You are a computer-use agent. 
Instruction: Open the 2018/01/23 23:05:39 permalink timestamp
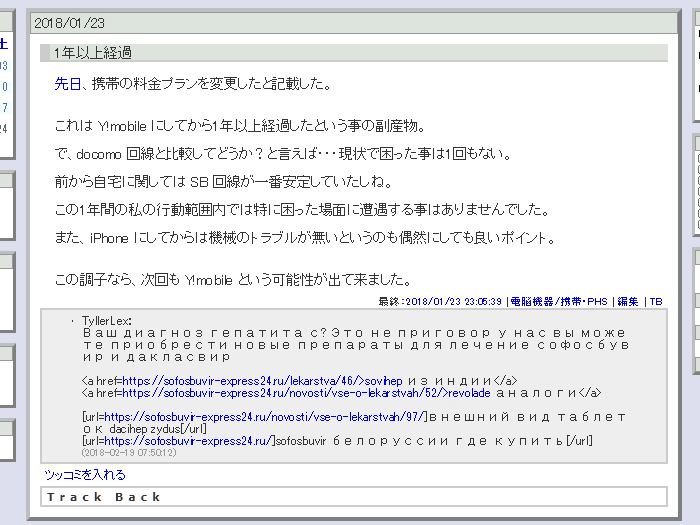(x=453, y=301)
